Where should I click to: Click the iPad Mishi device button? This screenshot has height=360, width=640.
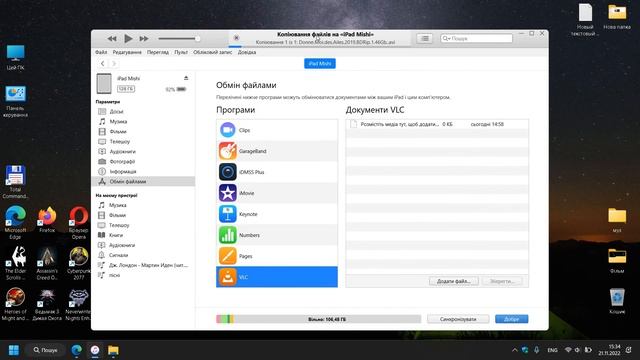click(x=320, y=64)
